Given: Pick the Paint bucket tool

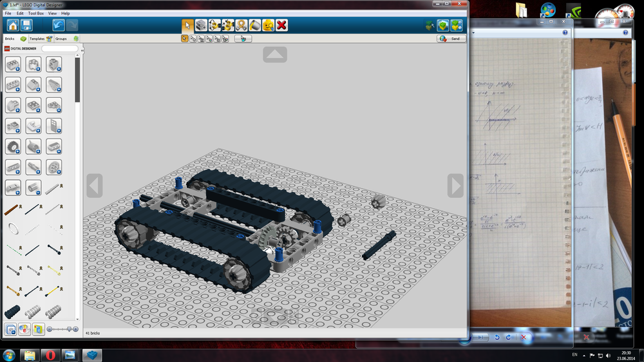Looking at the screenshot, I should [254, 26].
